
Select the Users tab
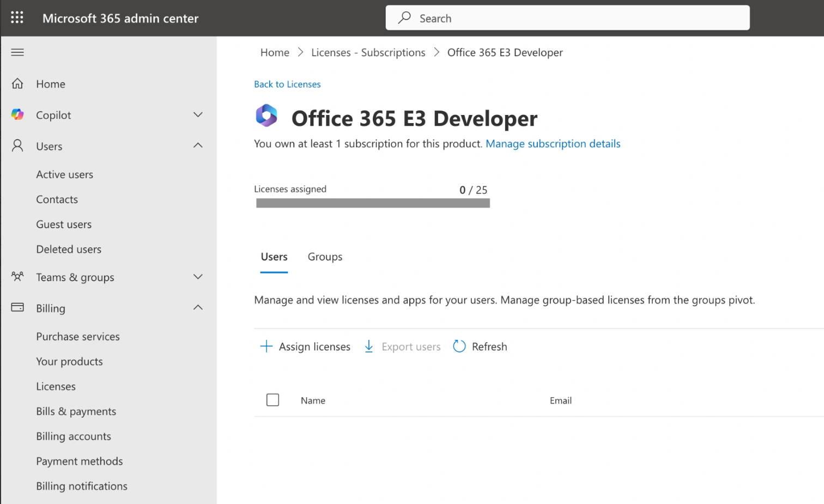[274, 257]
